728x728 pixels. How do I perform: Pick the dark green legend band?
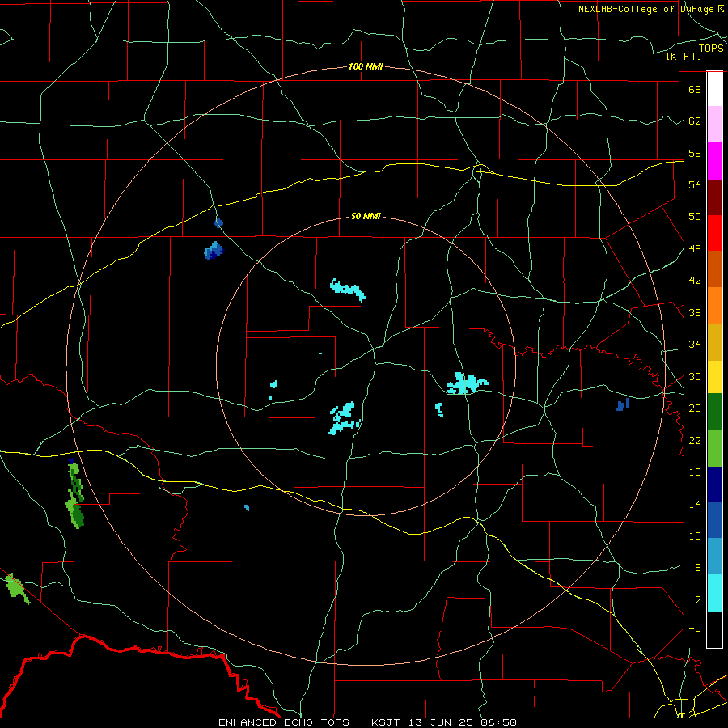pyautogui.click(x=714, y=412)
